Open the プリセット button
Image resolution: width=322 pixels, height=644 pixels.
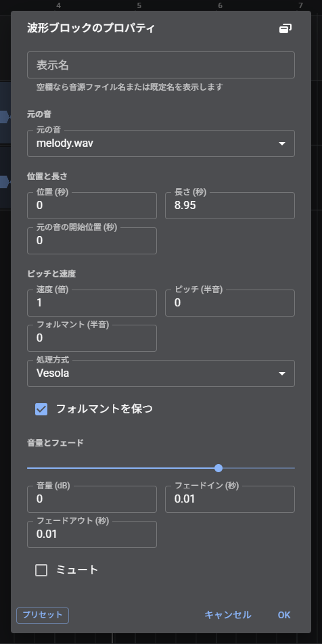[x=43, y=615]
